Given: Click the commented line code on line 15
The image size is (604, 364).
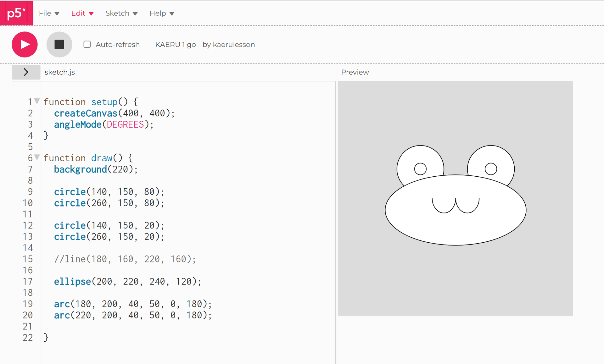Looking at the screenshot, I should tap(125, 259).
